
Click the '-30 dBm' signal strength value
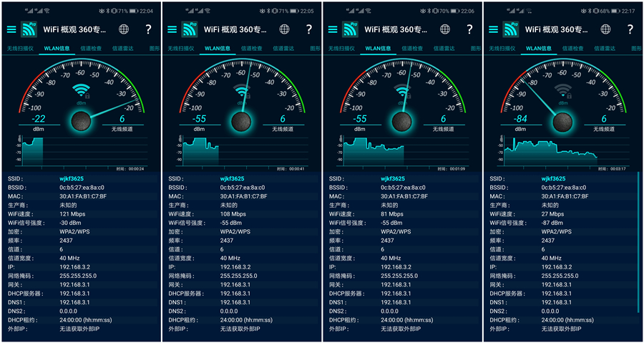[70, 223]
